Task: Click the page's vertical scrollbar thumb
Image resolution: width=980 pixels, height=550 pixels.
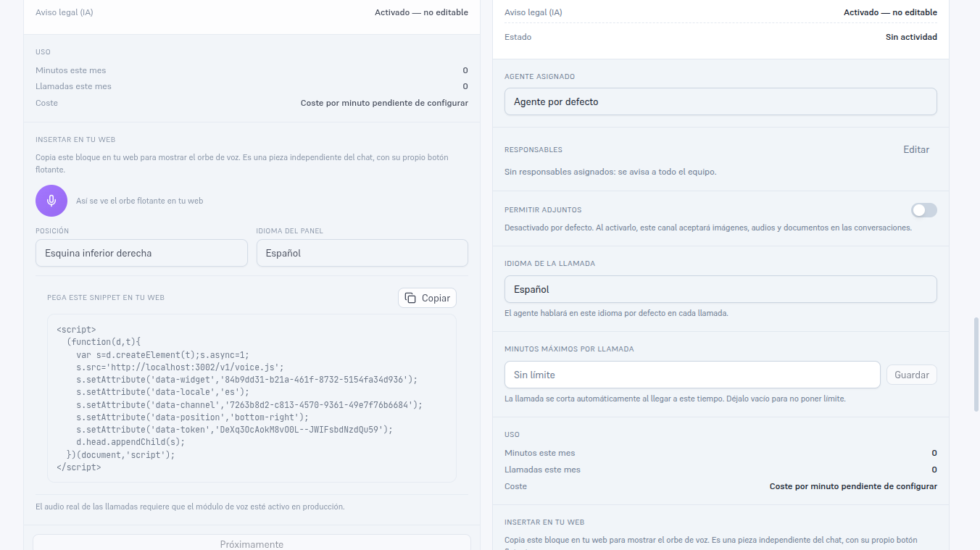Action: click(976, 364)
